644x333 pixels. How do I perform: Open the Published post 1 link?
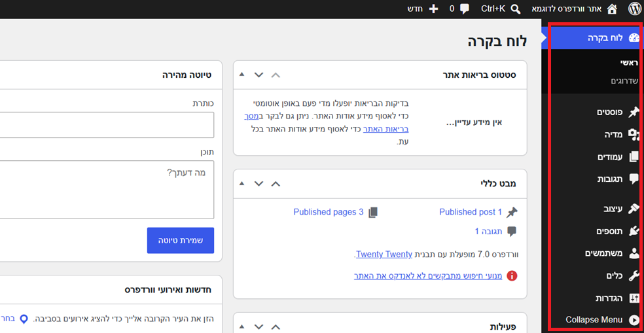coord(471,212)
